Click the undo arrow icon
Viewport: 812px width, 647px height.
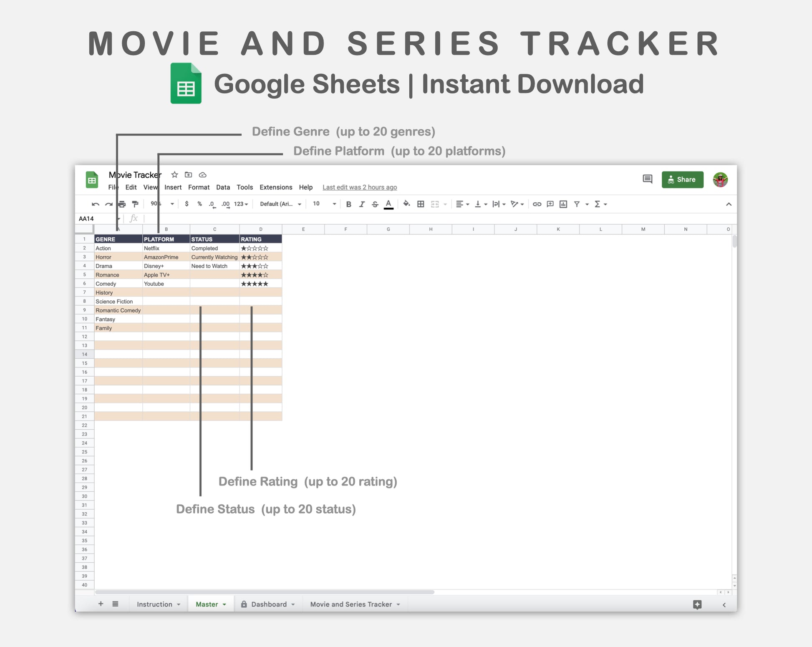coord(95,204)
